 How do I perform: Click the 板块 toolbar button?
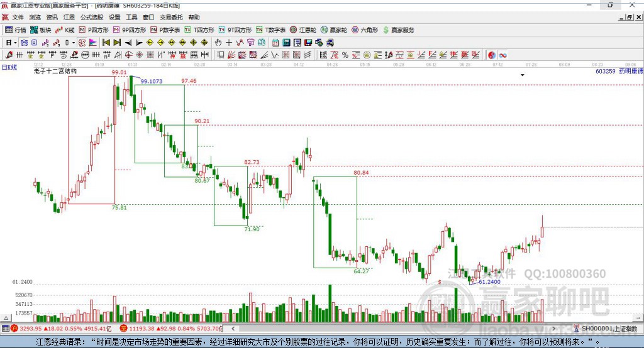pyautogui.click(x=41, y=30)
